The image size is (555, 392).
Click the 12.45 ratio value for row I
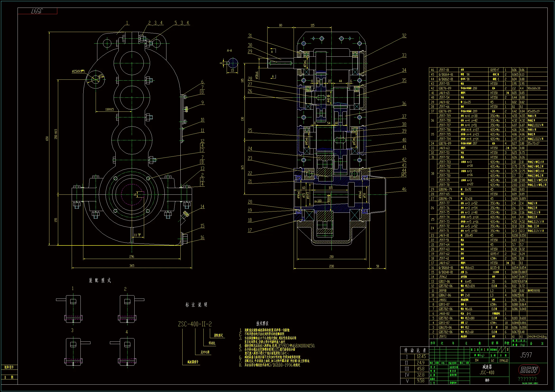421,356
